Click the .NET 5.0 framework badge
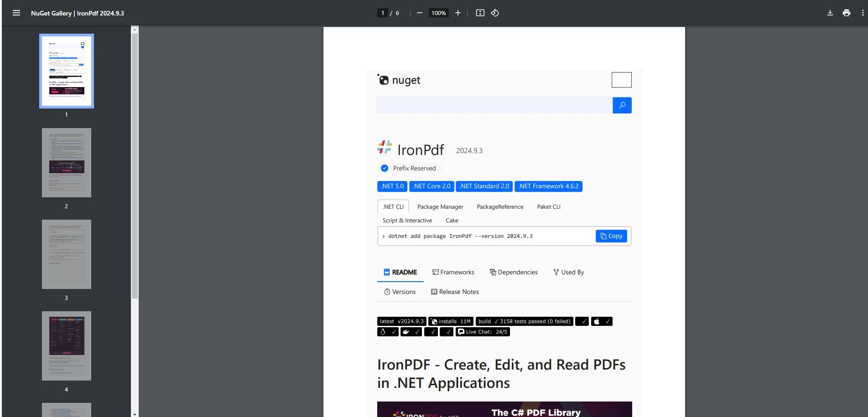Image resolution: width=868 pixels, height=417 pixels. pos(392,186)
